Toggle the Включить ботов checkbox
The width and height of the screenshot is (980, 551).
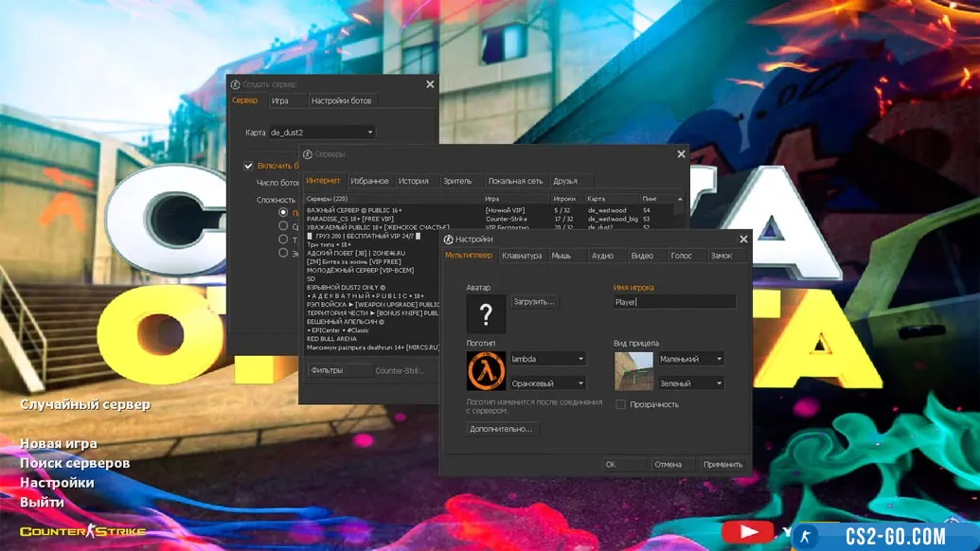[248, 166]
